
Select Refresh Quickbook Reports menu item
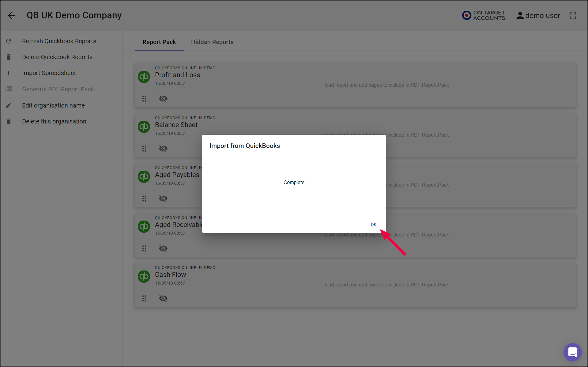61,41
